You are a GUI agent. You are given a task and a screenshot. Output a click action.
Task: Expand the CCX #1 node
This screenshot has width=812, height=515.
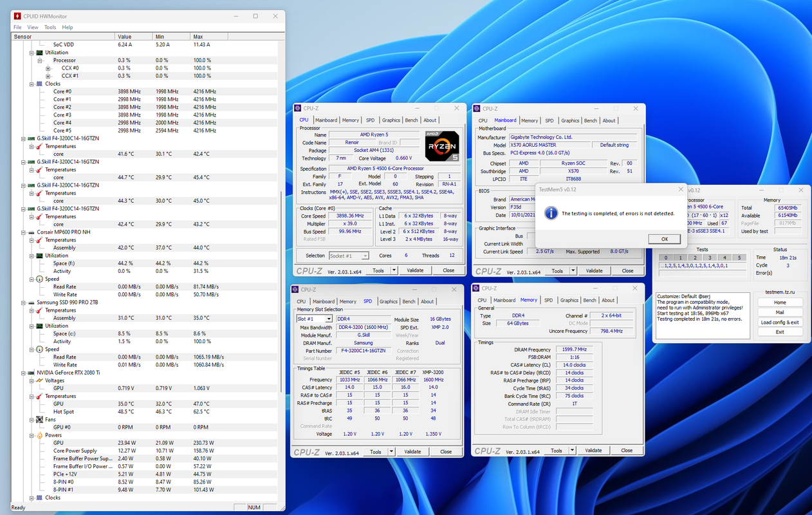[x=48, y=76]
